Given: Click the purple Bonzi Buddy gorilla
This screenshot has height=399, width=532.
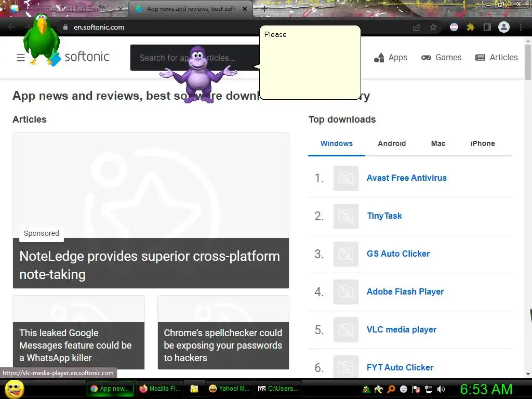Looking at the screenshot, I should pos(198,74).
